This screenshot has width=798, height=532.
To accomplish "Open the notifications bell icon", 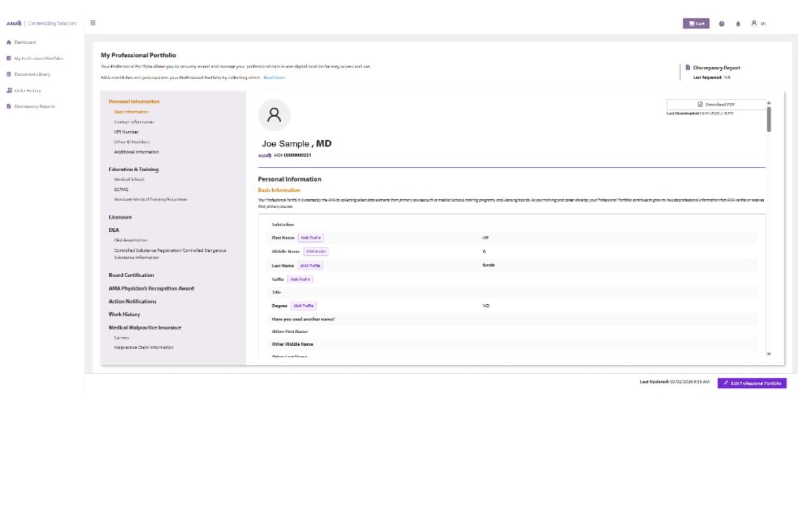I will tap(737, 23).
